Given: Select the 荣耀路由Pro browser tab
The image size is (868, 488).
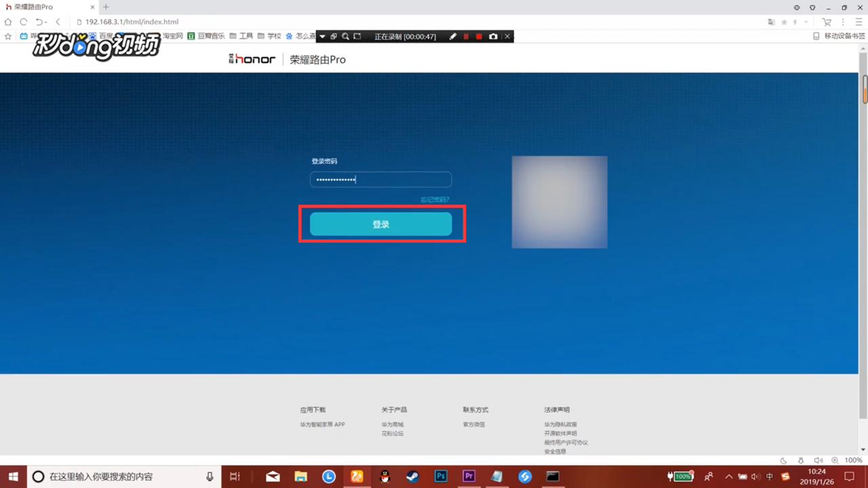Looking at the screenshot, I should coord(49,7).
